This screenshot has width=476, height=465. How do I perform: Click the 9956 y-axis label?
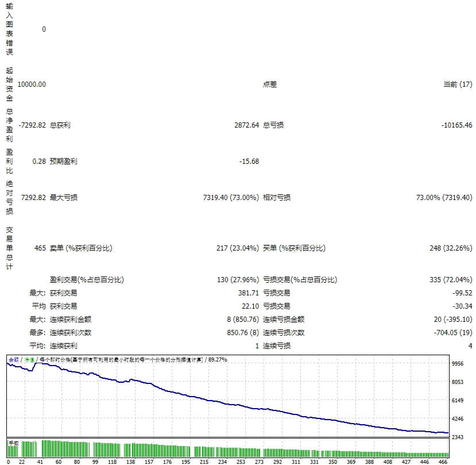click(x=458, y=363)
